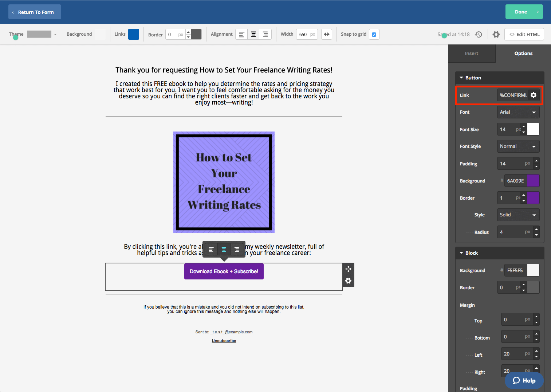Disable the Snap to grid checkbox
The image size is (551, 392).
click(x=374, y=34)
